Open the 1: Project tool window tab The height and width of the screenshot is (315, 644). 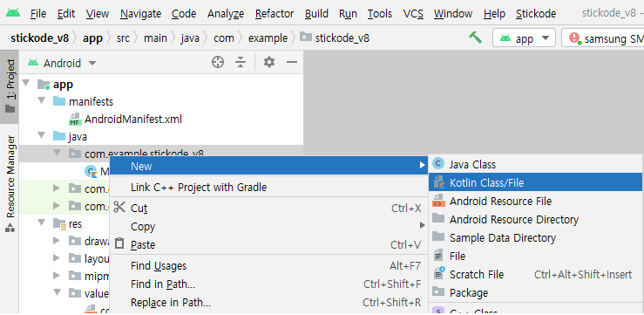10,86
